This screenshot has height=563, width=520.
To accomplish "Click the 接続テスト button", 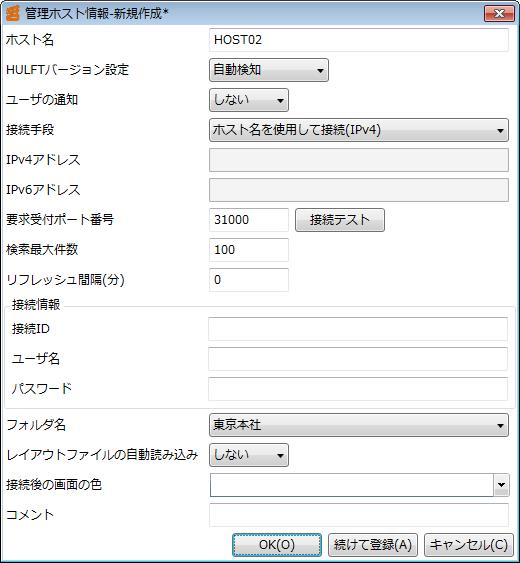I will (340, 220).
